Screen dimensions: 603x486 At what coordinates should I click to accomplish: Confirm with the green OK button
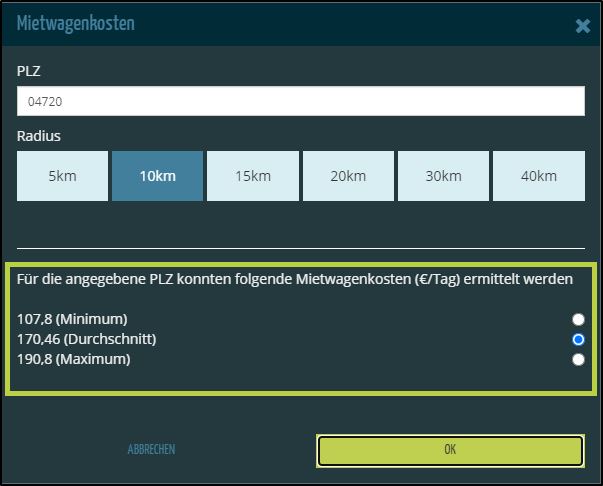point(450,450)
